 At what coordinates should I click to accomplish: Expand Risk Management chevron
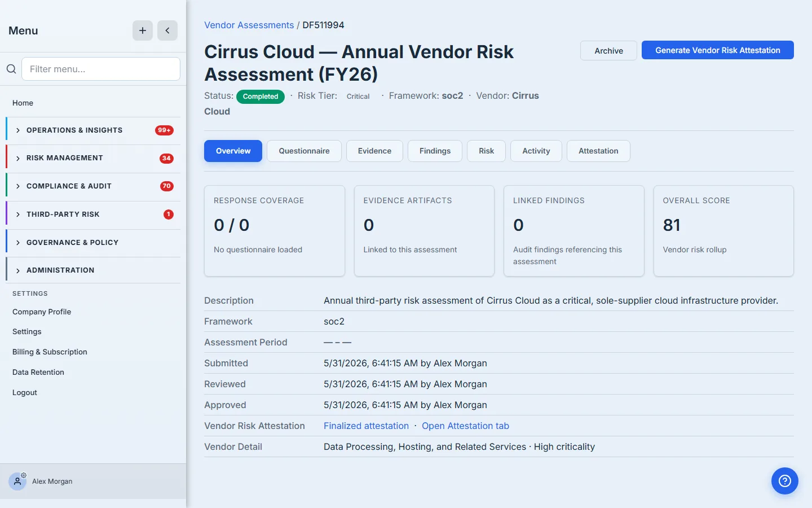pyautogui.click(x=18, y=158)
